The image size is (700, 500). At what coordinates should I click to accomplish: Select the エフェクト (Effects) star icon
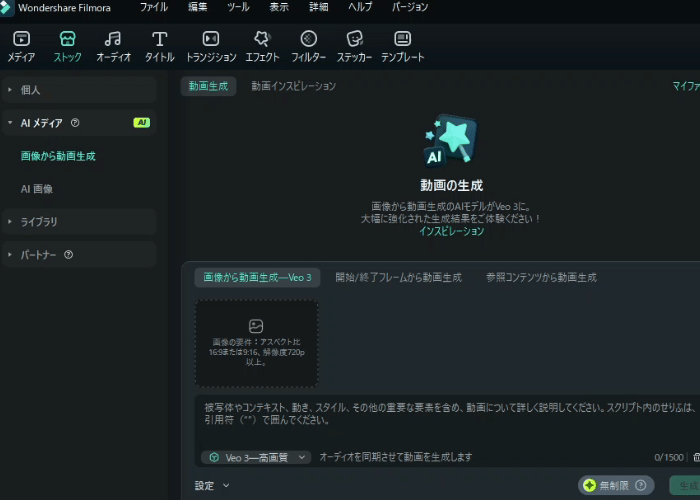[262, 39]
